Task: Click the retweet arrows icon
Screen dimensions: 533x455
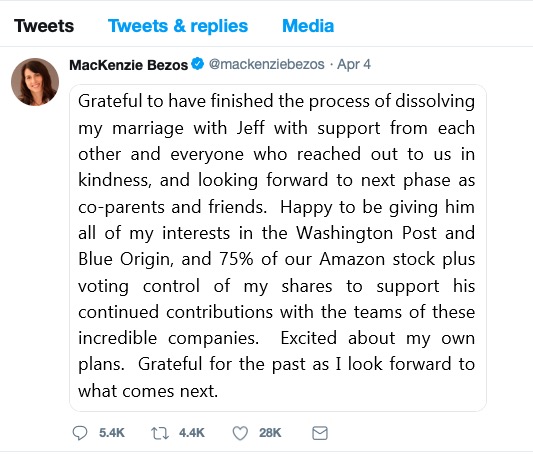Action: point(160,433)
